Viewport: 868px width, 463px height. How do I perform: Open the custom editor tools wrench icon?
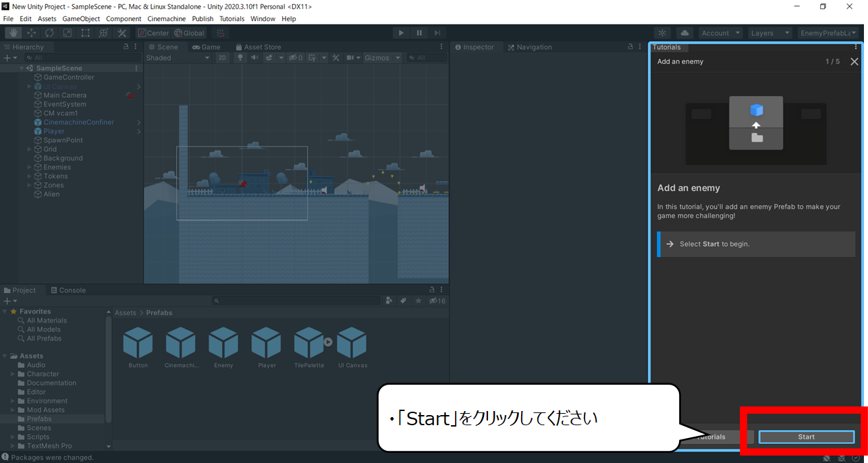click(121, 32)
